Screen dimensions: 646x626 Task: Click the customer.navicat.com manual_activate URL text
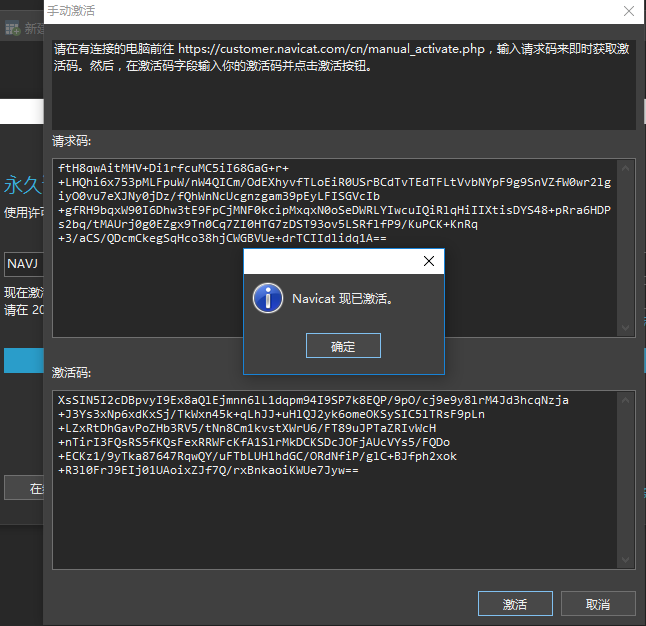point(332,49)
